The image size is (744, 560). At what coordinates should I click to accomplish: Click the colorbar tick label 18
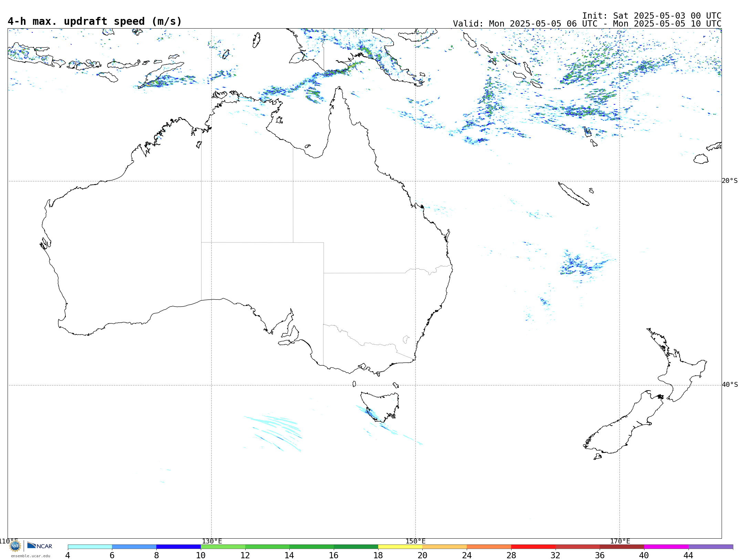pos(378,555)
